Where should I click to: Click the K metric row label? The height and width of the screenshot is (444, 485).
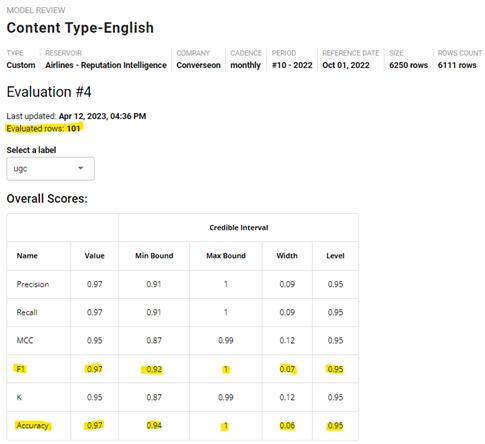tap(19, 397)
